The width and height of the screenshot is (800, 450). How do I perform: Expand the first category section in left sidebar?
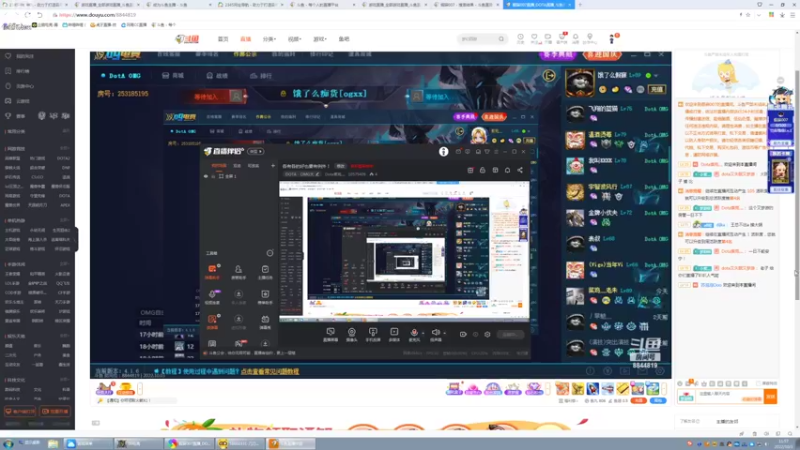click(x=66, y=131)
